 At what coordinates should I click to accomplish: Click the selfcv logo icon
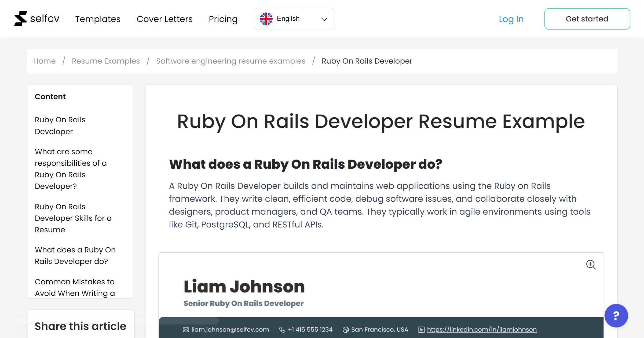click(x=21, y=19)
